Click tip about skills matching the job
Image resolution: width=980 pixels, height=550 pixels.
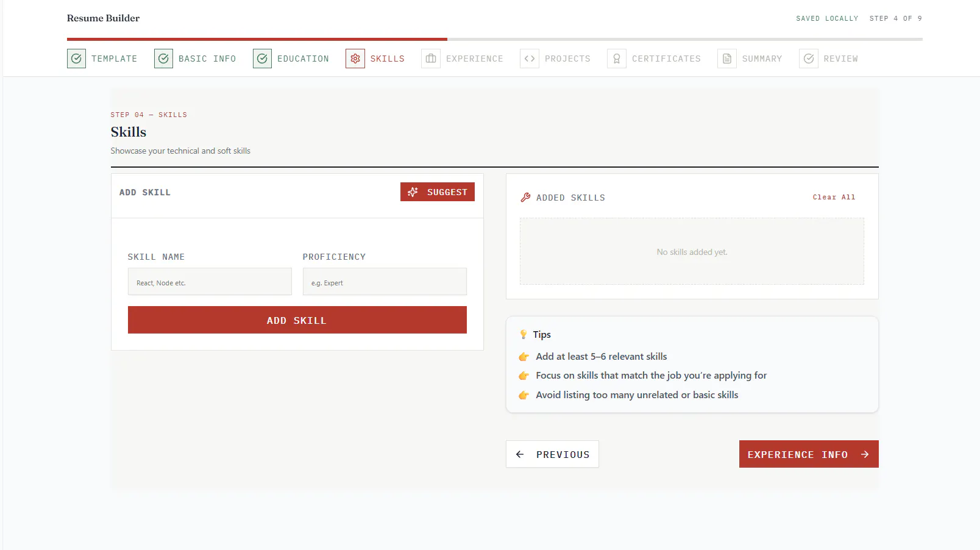[651, 376]
